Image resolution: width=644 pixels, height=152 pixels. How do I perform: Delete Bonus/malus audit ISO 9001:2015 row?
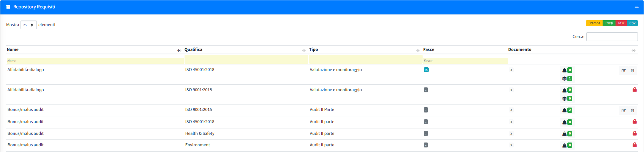click(x=632, y=110)
